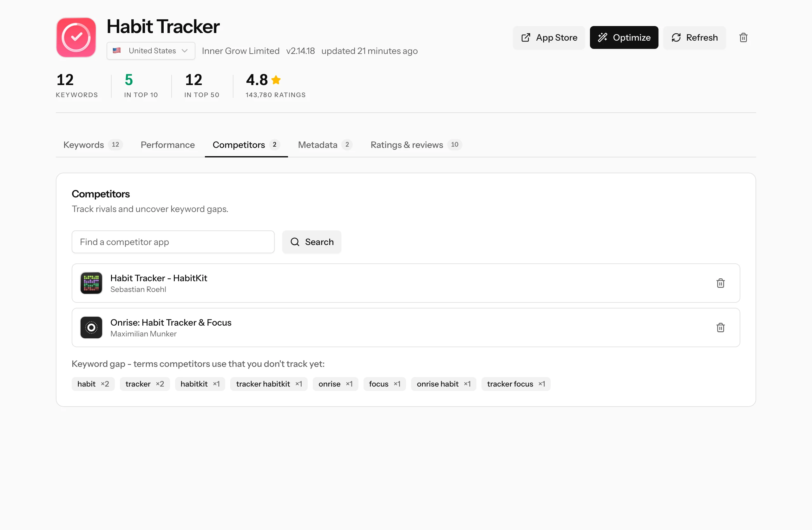812x530 pixels.
Task: Click the 'tracker focus ×1' keyword chip
Action: coord(516,384)
